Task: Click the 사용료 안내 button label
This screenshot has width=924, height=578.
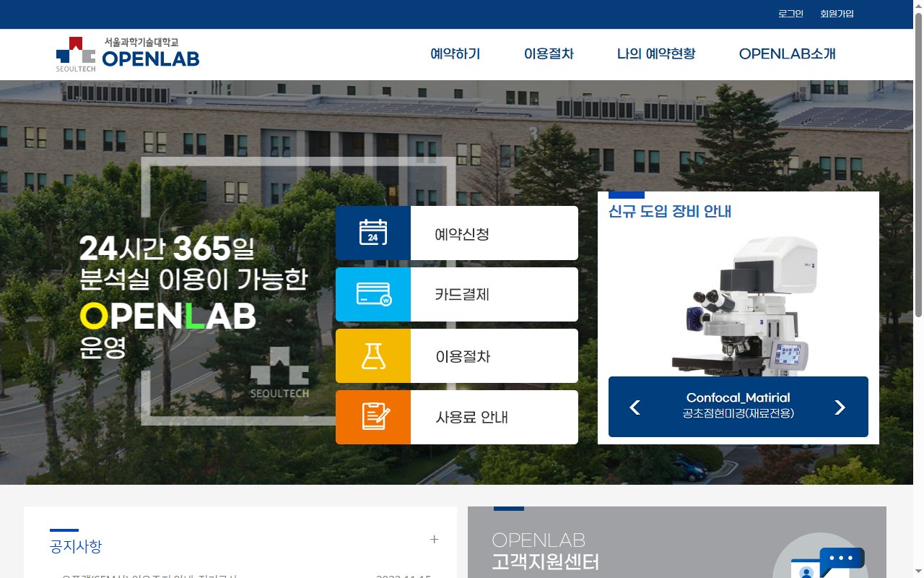Action: (472, 418)
